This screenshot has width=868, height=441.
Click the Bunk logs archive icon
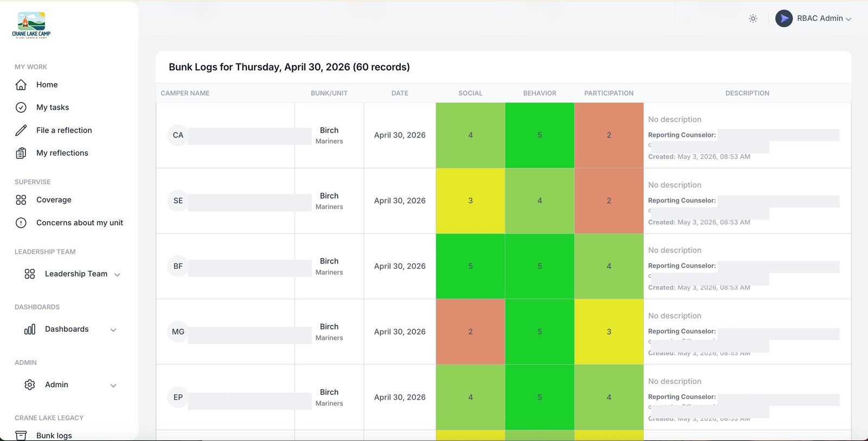pos(21,436)
